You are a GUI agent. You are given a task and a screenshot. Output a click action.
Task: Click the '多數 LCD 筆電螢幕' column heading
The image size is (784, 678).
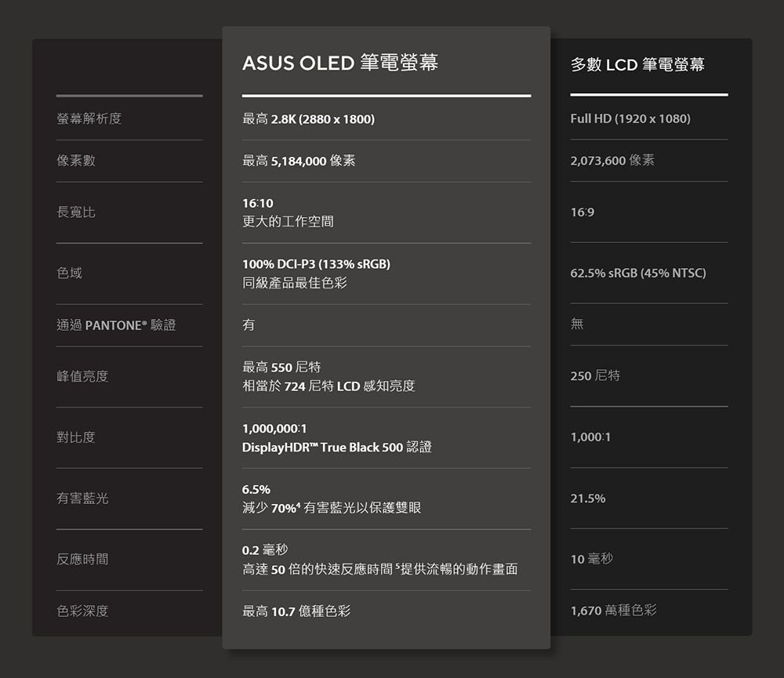click(x=637, y=64)
